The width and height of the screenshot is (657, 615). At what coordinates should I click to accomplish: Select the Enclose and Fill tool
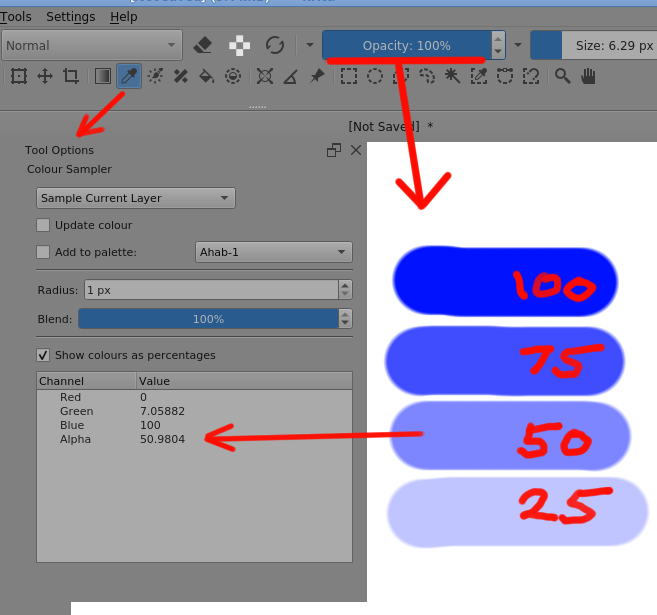point(233,76)
